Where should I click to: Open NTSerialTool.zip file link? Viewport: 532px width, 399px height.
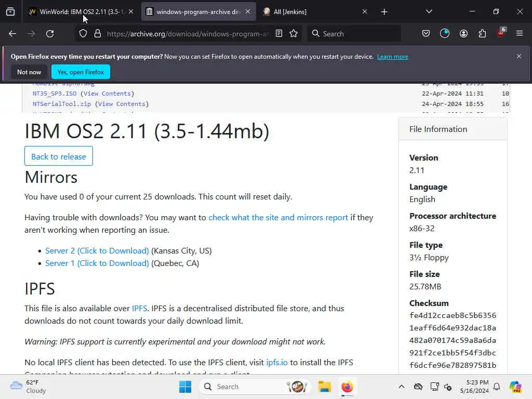[x=62, y=104]
